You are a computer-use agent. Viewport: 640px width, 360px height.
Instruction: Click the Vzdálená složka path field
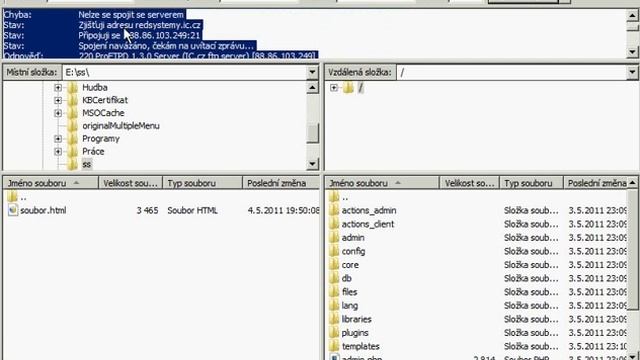click(512, 73)
